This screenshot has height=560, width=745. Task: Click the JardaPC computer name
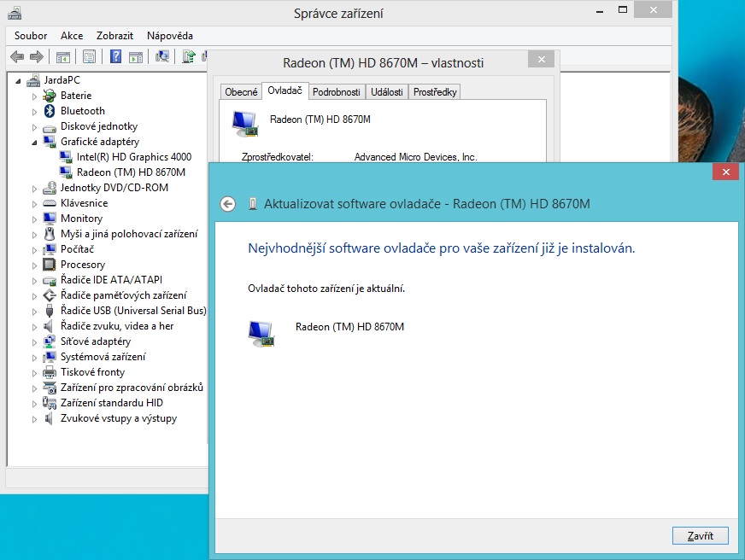[x=62, y=80]
